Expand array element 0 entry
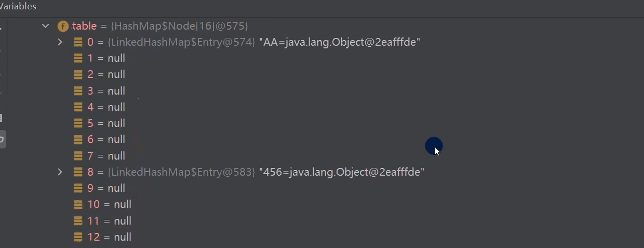644x248 pixels. [60, 42]
